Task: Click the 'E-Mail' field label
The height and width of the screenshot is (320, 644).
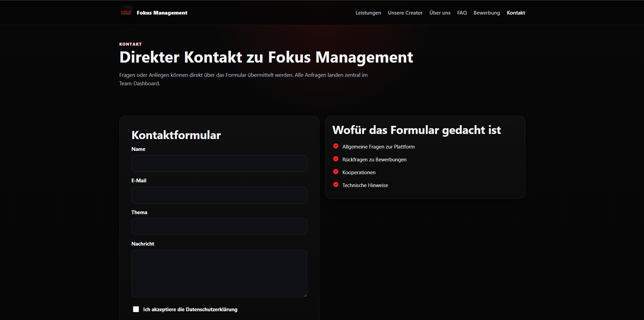Action: pos(139,181)
